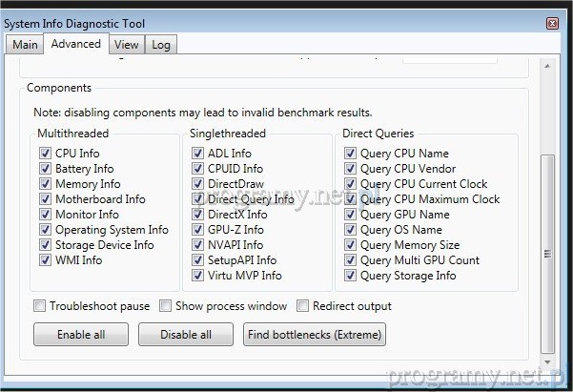
Task: Disable the Motherboard Info checkbox
Action: tap(46, 199)
